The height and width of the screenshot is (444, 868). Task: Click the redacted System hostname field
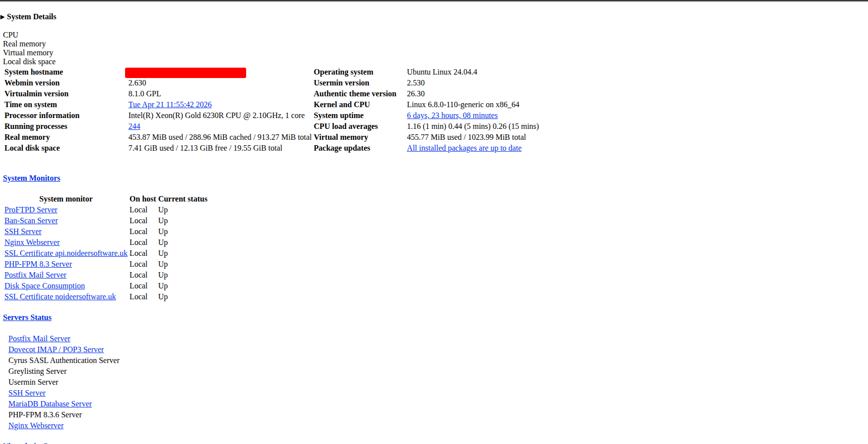coord(185,73)
